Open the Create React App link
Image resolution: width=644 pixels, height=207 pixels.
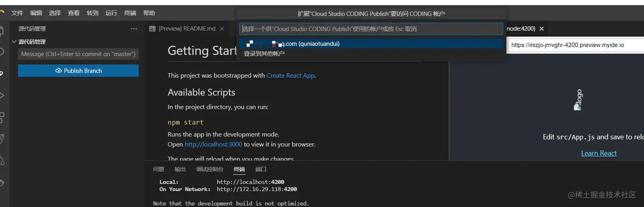(290, 75)
